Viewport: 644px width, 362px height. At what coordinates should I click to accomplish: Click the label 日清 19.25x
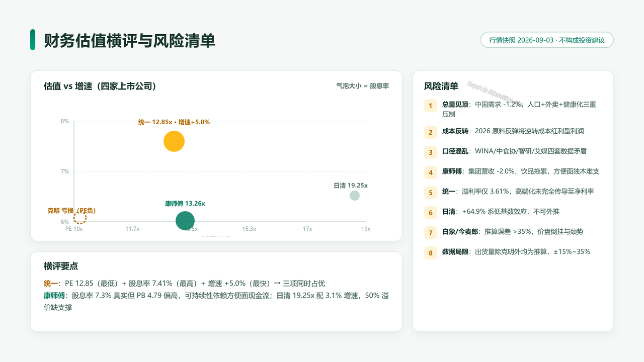pos(351,186)
